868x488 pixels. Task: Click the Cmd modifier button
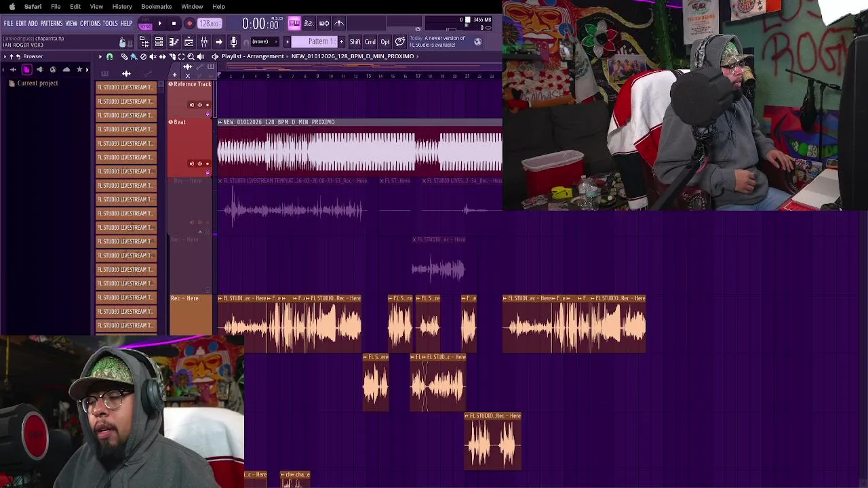(370, 41)
